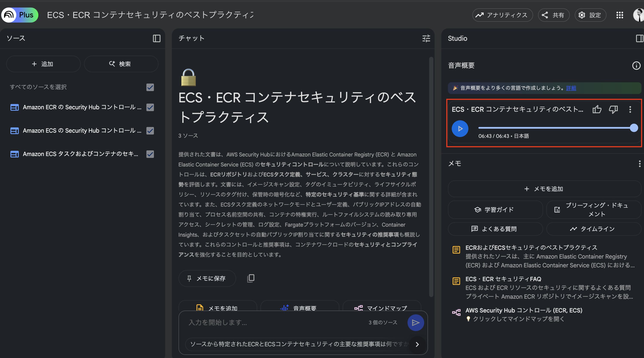This screenshot has height=358, width=644.
Task: 音声概要横の情報アイコンをクリック
Action: pos(636,65)
